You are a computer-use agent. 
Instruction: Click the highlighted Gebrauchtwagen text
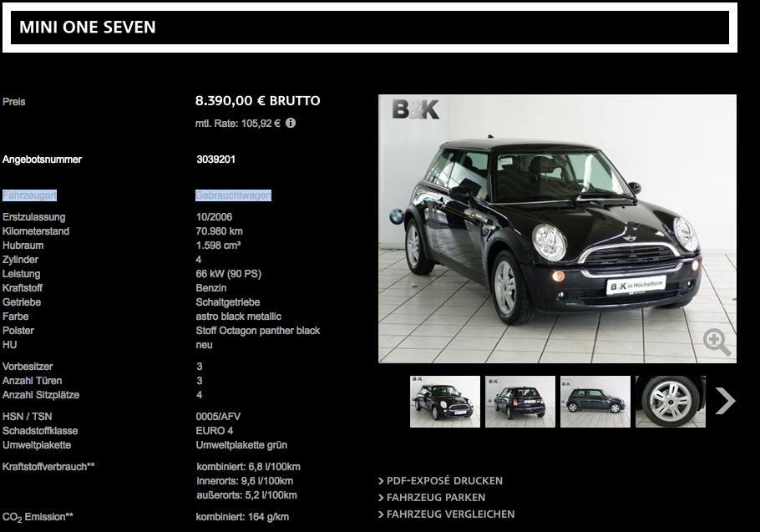coord(233,195)
